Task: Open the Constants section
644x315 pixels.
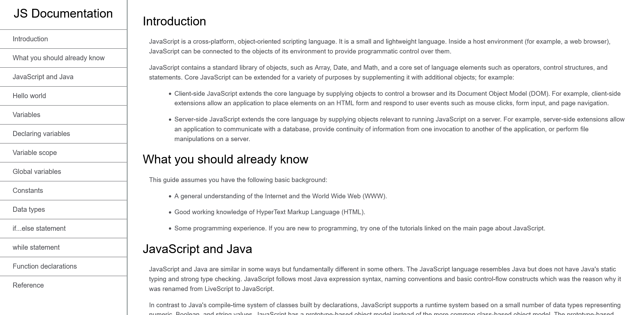Action: point(28,190)
